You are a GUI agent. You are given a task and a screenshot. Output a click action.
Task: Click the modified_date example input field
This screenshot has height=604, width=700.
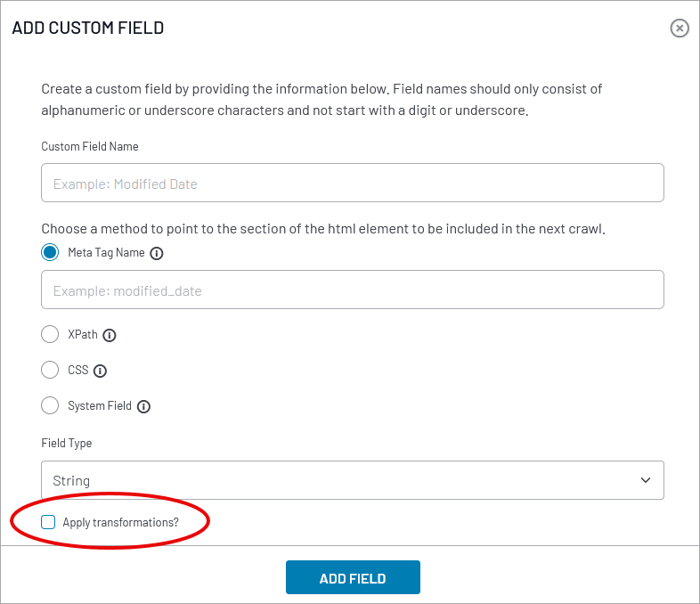pyautogui.click(x=352, y=290)
